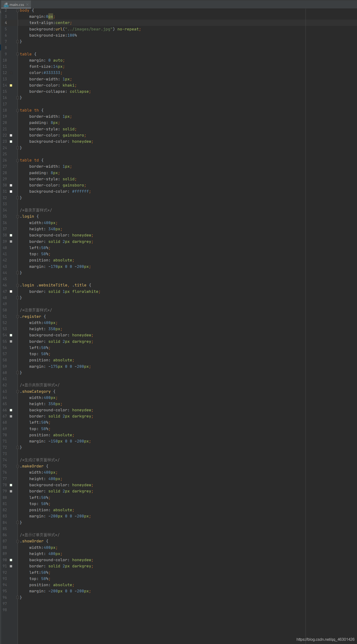The image size is (357, 644).
Task: Click the '.showCategory' selector text
Action: point(35,392)
